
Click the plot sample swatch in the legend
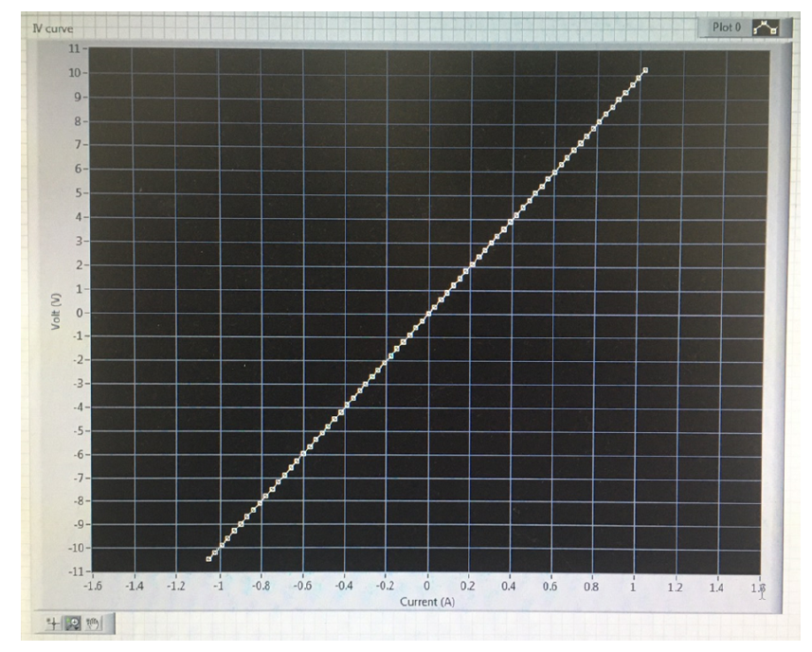tap(767, 26)
